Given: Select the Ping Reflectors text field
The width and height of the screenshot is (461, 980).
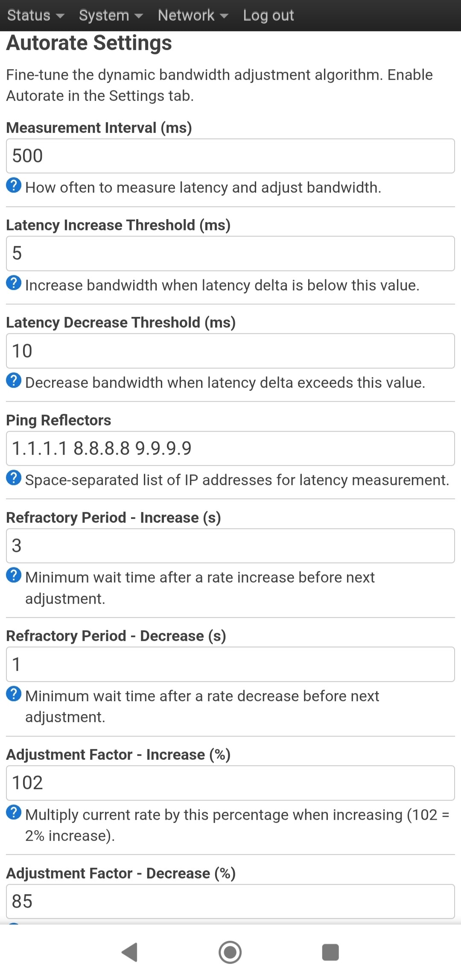Looking at the screenshot, I should pos(230,448).
